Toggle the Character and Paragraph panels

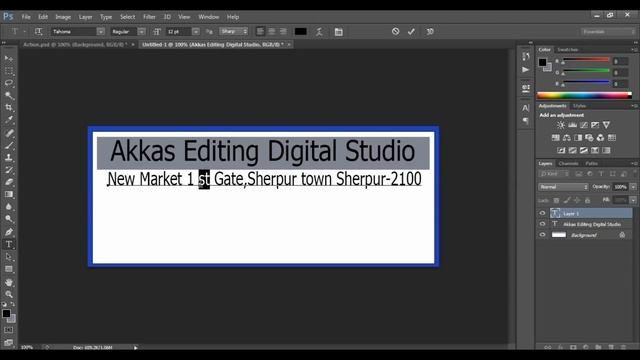[338, 32]
